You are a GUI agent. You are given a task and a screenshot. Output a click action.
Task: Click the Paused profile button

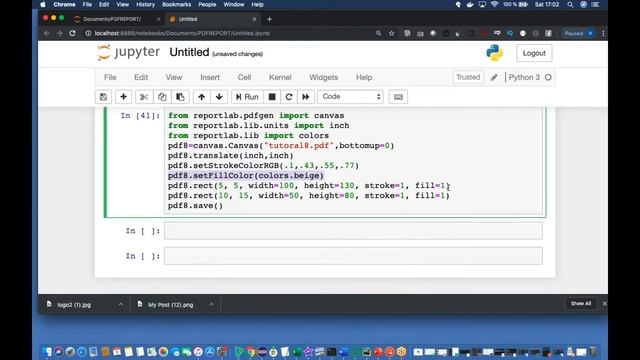pos(578,33)
